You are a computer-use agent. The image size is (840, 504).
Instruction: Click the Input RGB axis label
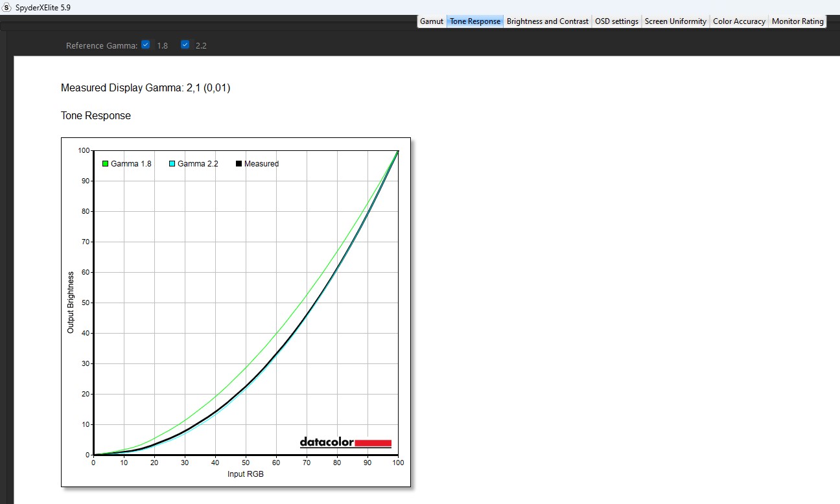[246, 474]
